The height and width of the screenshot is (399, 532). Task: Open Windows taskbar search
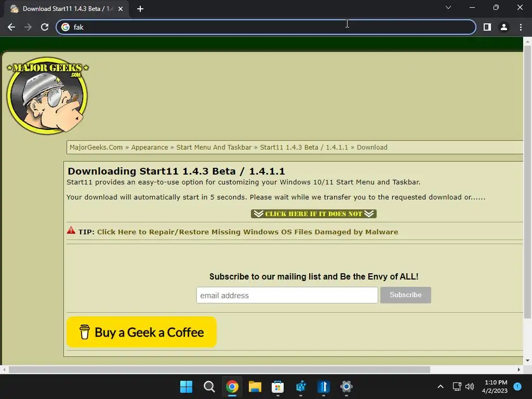click(x=209, y=387)
